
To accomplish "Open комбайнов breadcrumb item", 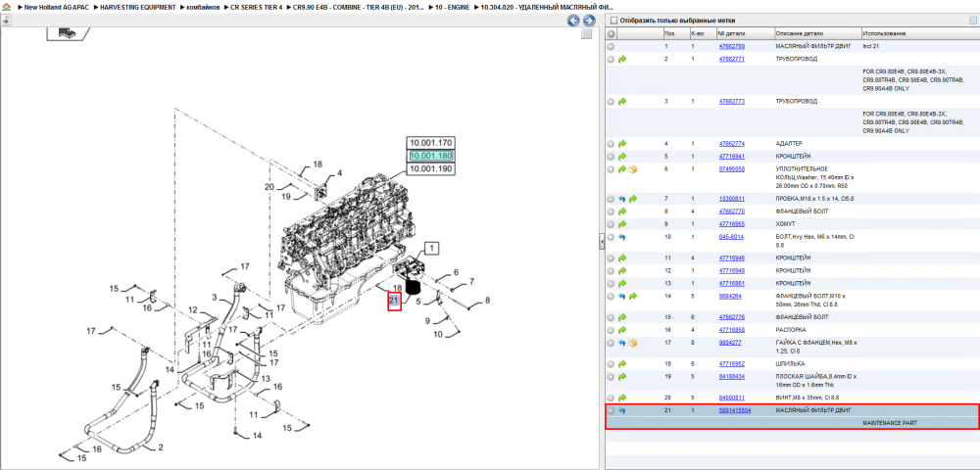I will [203, 6].
